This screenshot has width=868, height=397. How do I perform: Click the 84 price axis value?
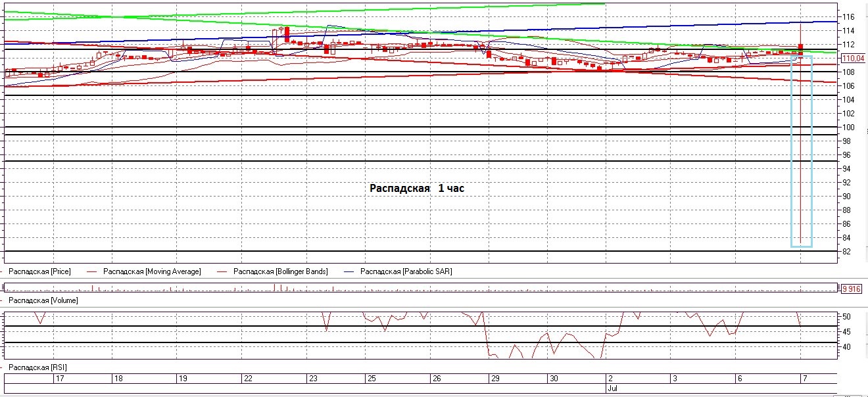coord(846,238)
